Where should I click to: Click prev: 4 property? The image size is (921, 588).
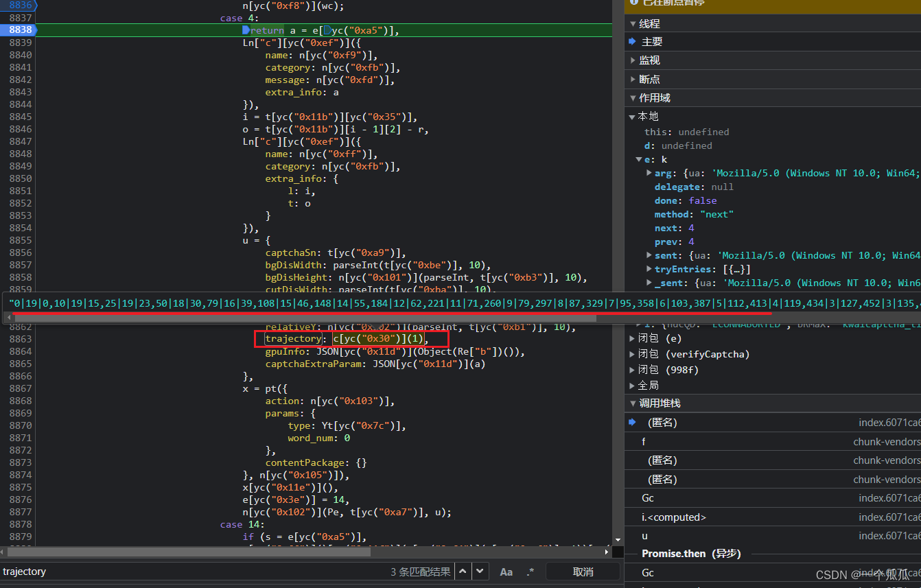click(674, 242)
